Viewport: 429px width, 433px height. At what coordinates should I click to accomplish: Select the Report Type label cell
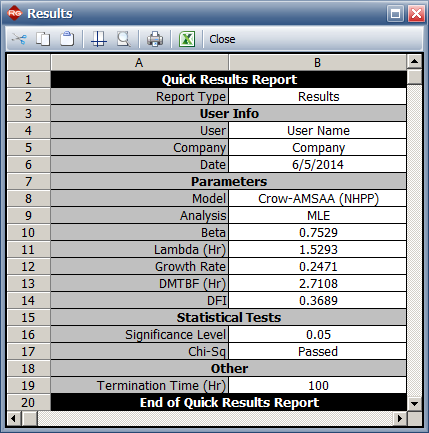point(139,96)
